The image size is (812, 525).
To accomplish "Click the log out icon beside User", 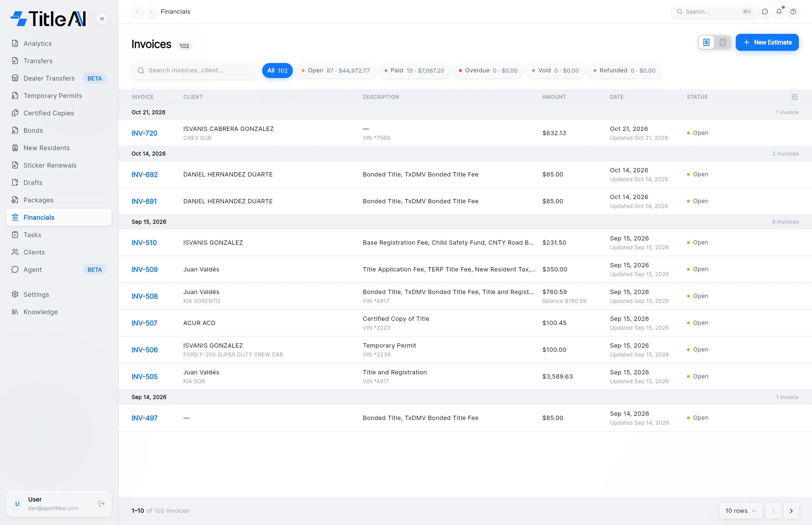I will point(101,504).
